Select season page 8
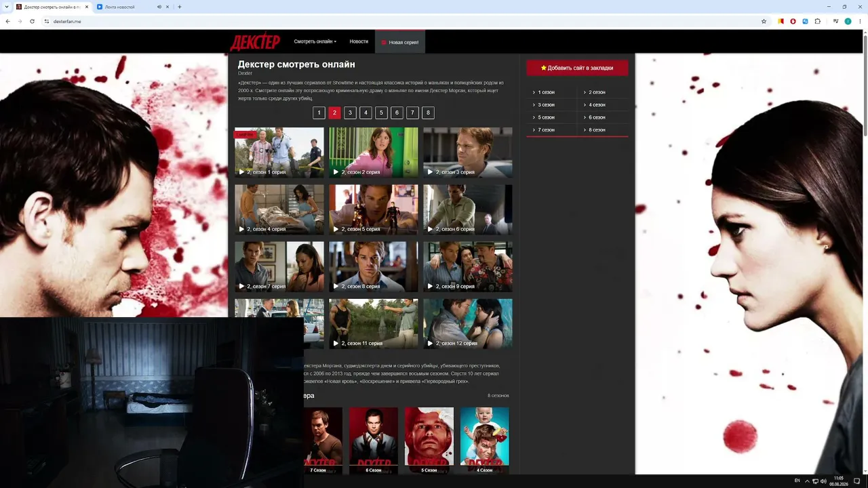Screen dimensions: 868x488 coord(428,113)
